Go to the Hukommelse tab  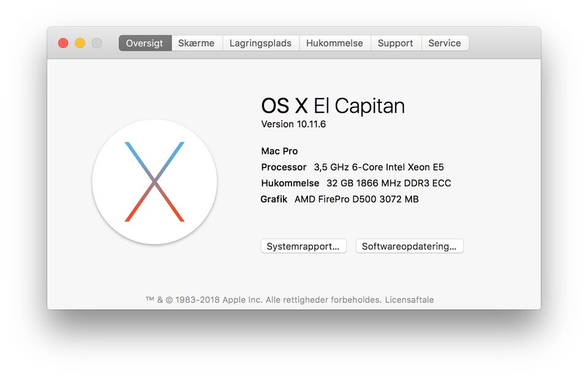(334, 43)
